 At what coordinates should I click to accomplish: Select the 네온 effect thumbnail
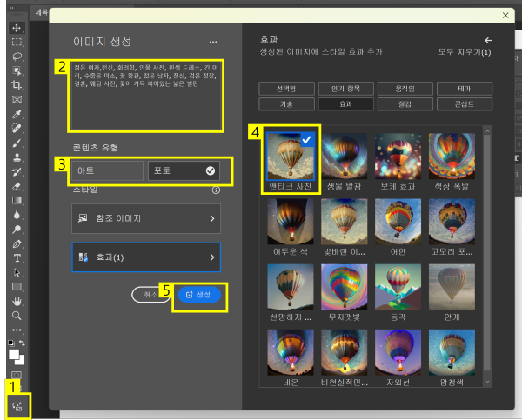[291, 352]
